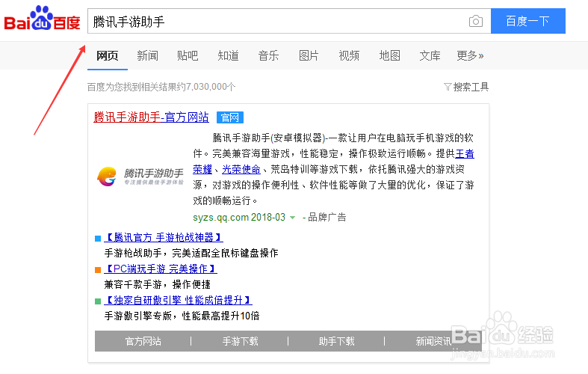Viewport: 588px width, 374px height.
Task: Open the 视频 tab
Action: pyautogui.click(x=349, y=56)
